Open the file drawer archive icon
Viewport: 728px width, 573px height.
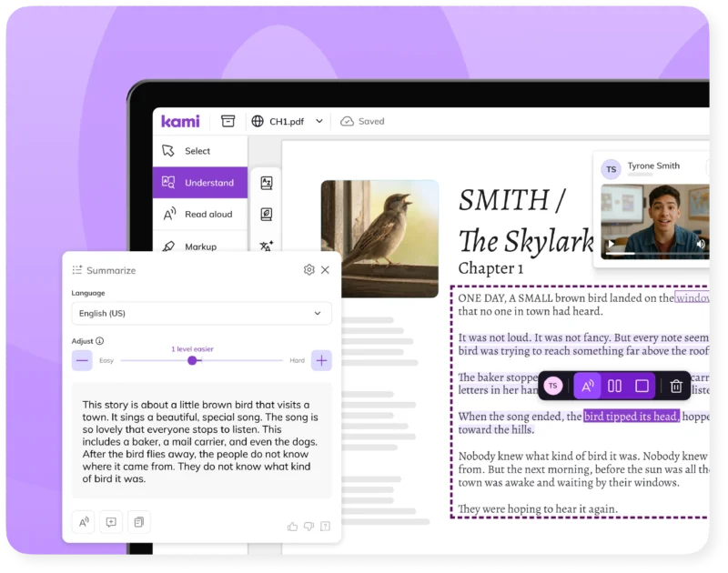227,121
